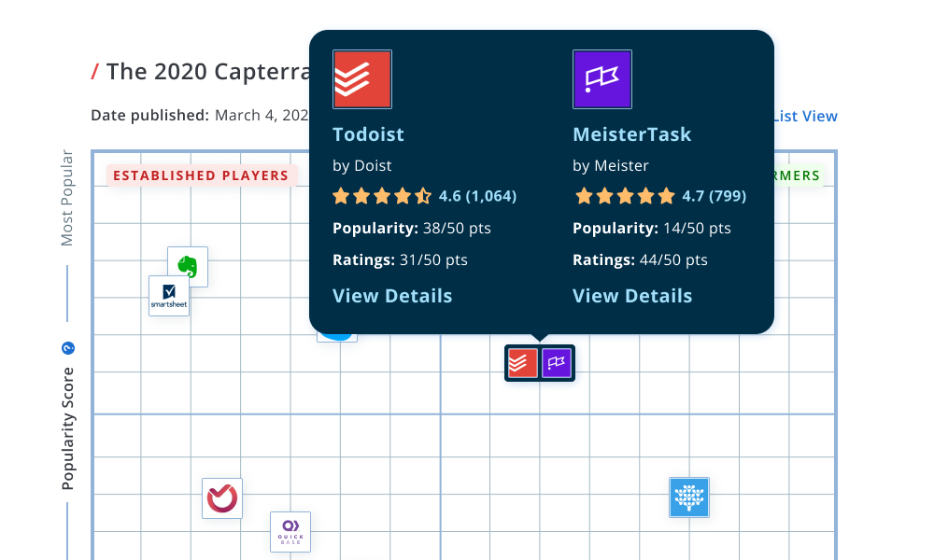Click the Established Players quadrant label
The image size is (934, 560).
(202, 175)
